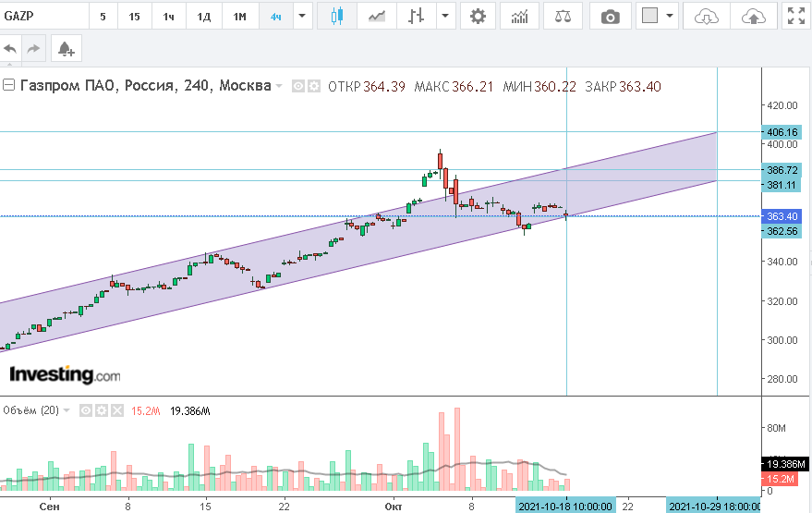The image size is (812, 513).
Task: Open Газпром series format settings
Action: pos(314,86)
